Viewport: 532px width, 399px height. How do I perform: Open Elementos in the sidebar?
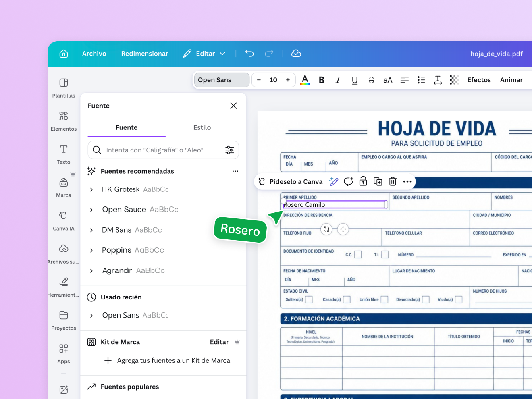click(64, 121)
